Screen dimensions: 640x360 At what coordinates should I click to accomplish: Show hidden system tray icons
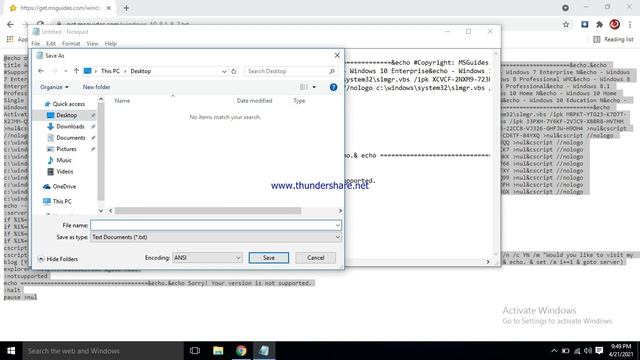point(554,351)
